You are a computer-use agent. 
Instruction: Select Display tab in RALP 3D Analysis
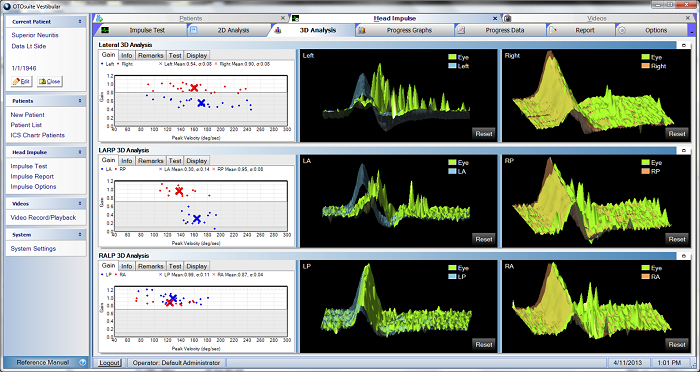[197, 266]
